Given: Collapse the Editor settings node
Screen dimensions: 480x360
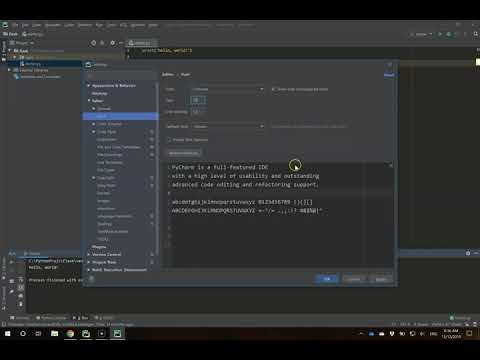Looking at the screenshot, I should (89, 101).
